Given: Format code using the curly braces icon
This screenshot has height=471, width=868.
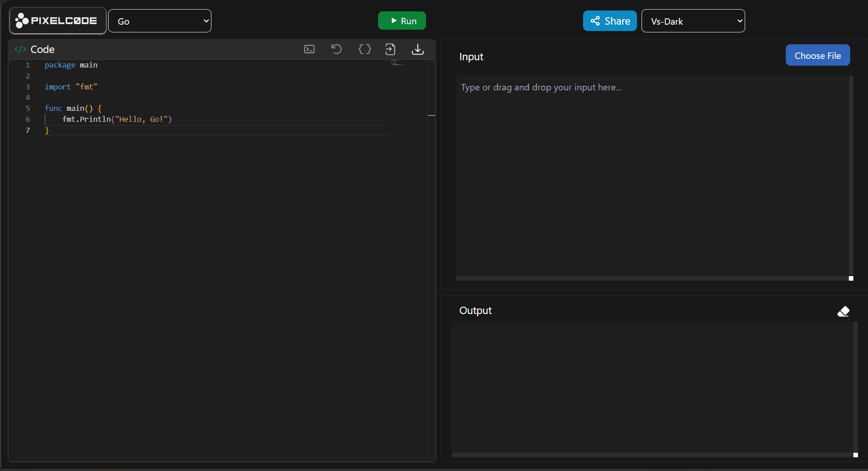Looking at the screenshot, I should [364, 49].
